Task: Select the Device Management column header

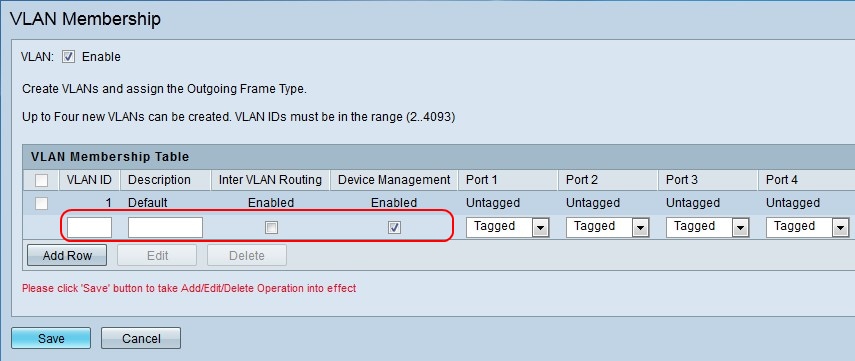Action: [x=394, y=180]
